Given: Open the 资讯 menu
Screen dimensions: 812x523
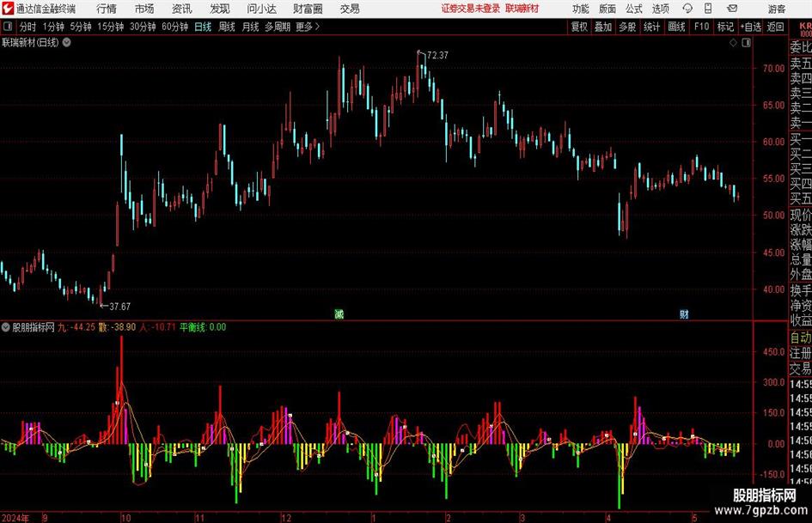Looking at the screenshot, I should 181,9.
